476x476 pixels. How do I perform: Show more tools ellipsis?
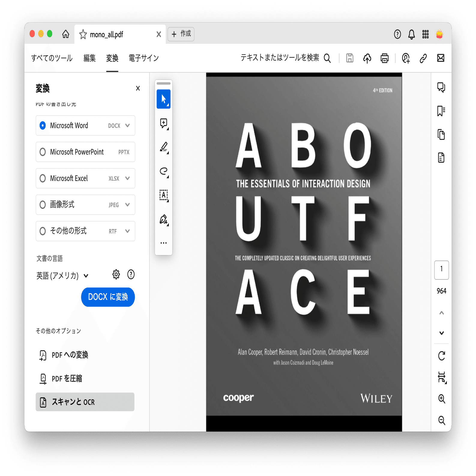pos(164,243)
